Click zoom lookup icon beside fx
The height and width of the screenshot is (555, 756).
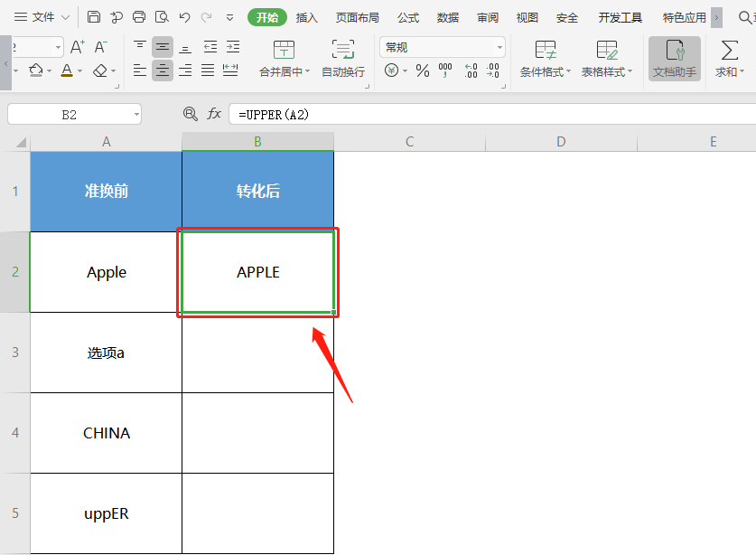[x=191, y=114]
